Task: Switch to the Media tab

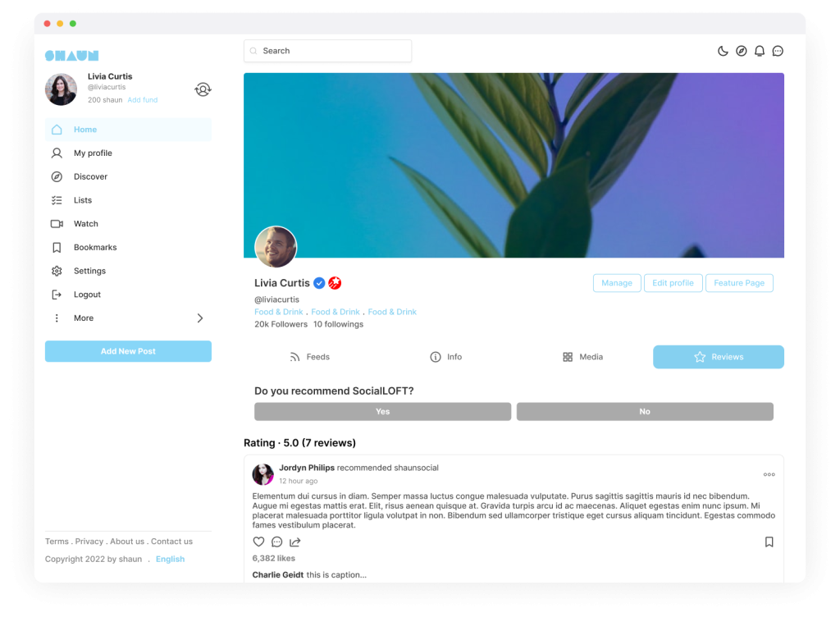Action: click(582, 357)
